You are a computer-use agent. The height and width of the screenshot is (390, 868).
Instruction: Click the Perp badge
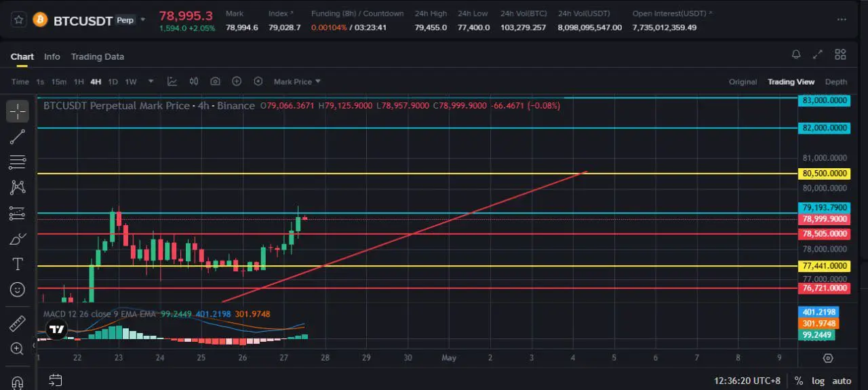click(x=125, y=20)
